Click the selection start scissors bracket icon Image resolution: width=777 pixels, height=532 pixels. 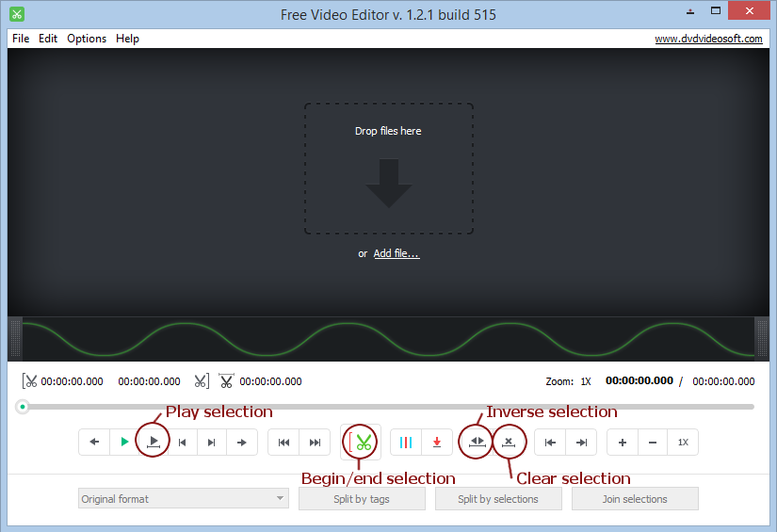(30, 381)
